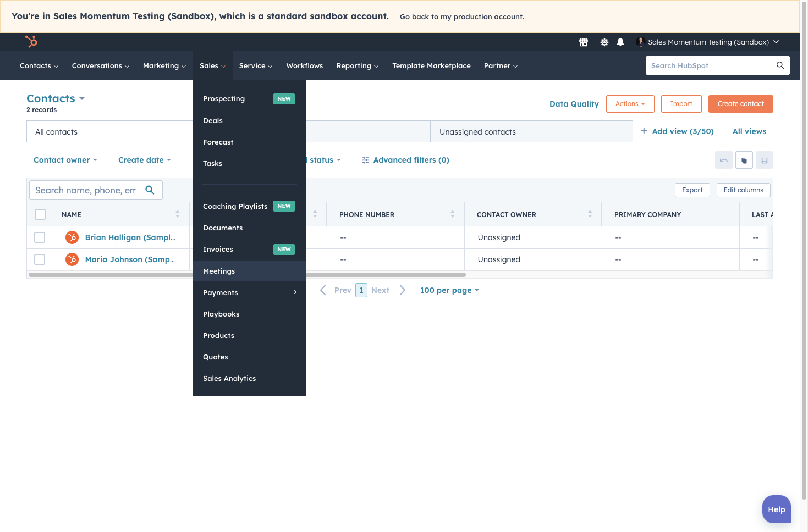Screen dimensions: 808x532
Task: Focus the Search HubSpot field
Action: [x=718, y=65]
